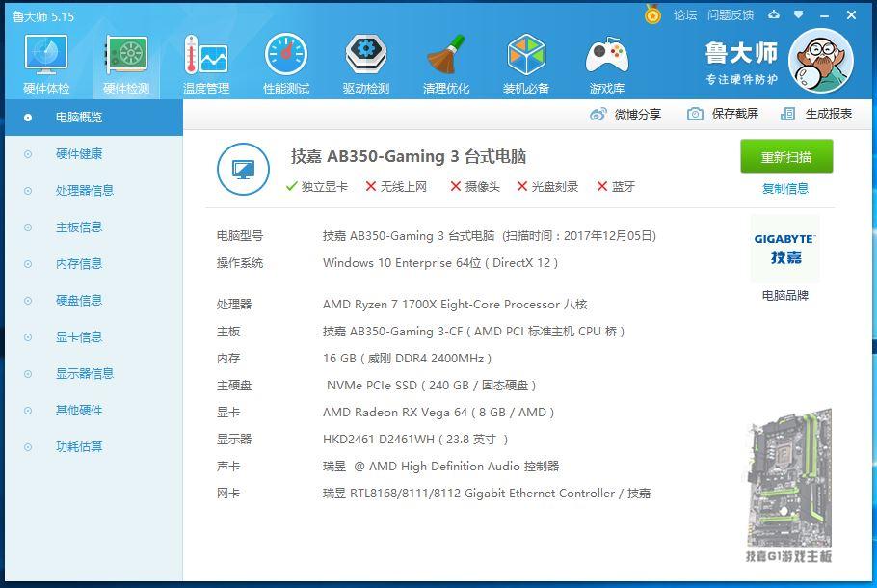The image size is (877, 588).
Task: Click the 保存截屏 camera icon
Action: tap(695, 114)
